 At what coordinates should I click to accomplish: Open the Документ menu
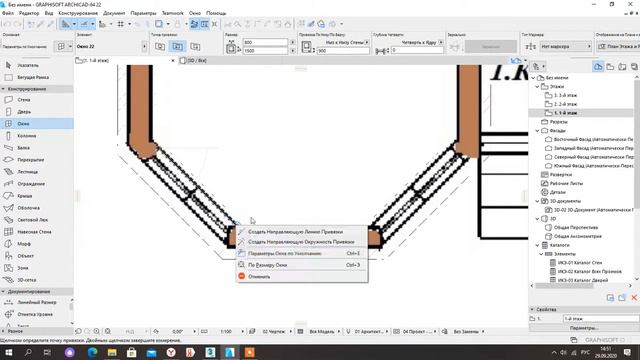point(114,13)
